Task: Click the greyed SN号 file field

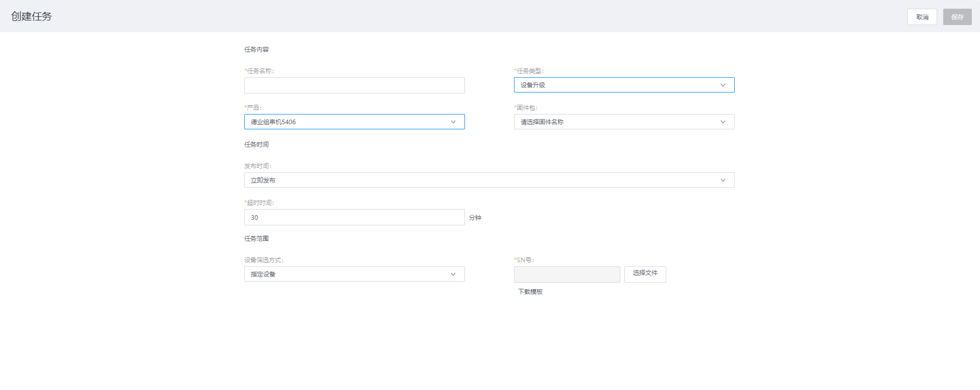Action: click(x=567, y=274)
